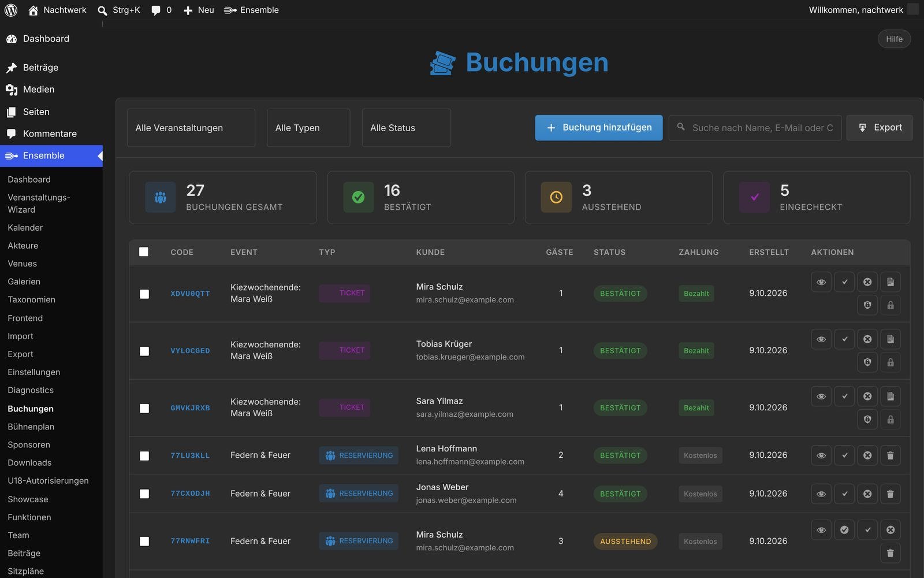Open the Alle Typen filter dropdown

(308, 128)
